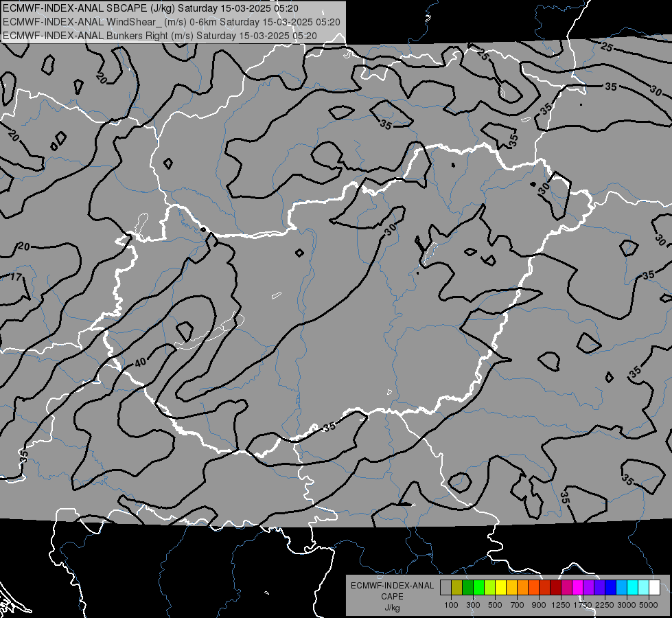
Task: Click the olive swatch in the CAPE legend
Action: [457, 587]
